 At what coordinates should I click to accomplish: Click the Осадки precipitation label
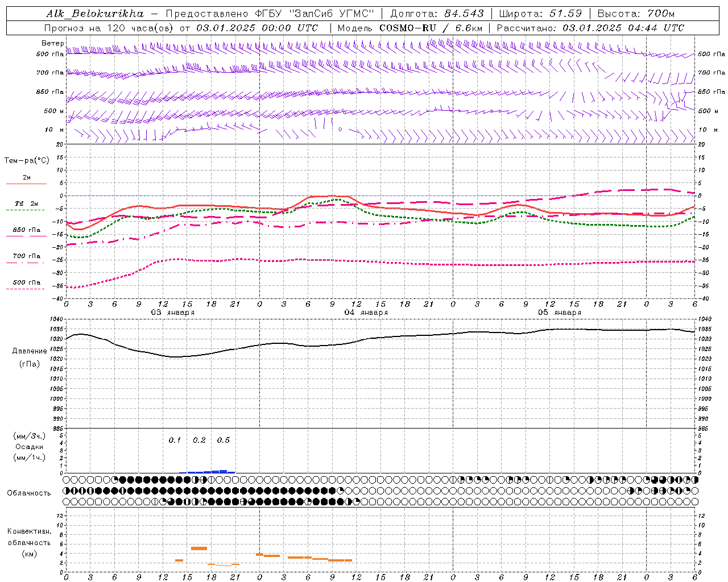tap(30, 447)
